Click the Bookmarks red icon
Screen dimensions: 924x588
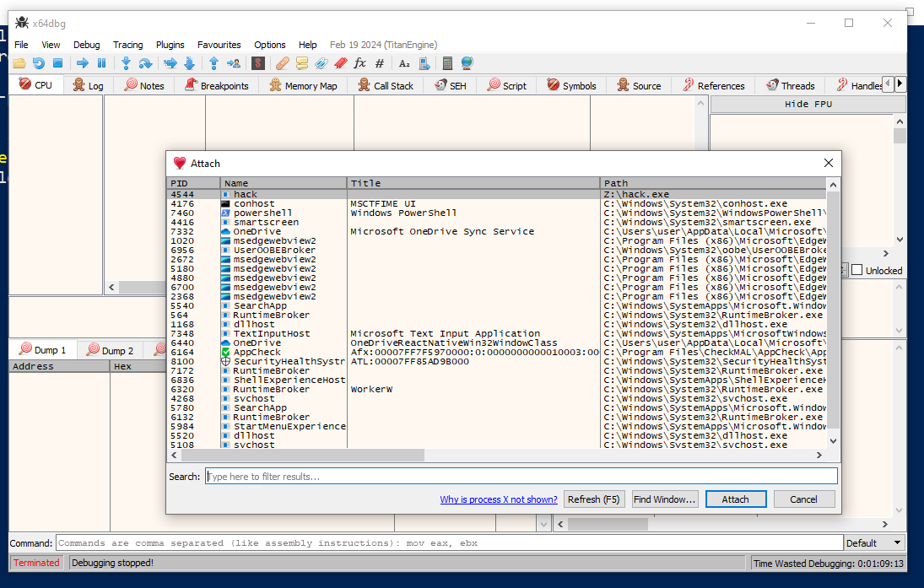(341, 63)
